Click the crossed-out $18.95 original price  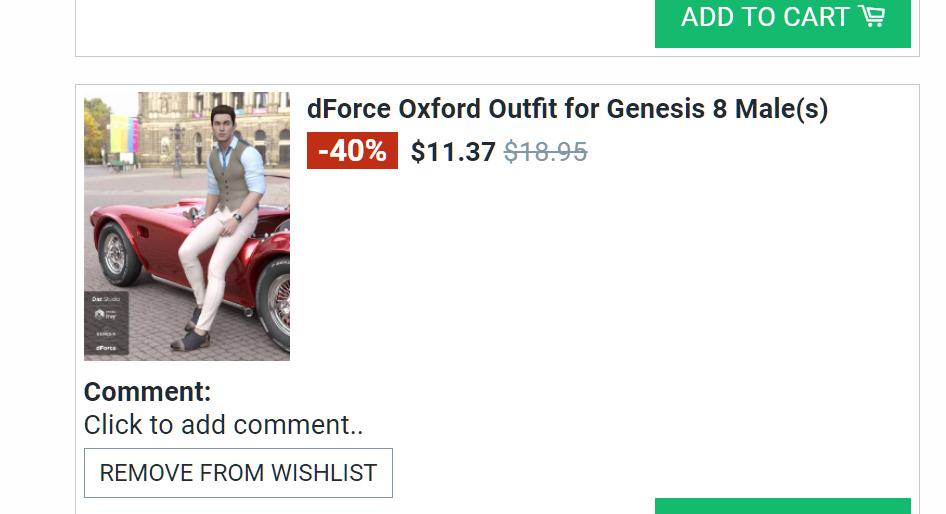point(545,152)
